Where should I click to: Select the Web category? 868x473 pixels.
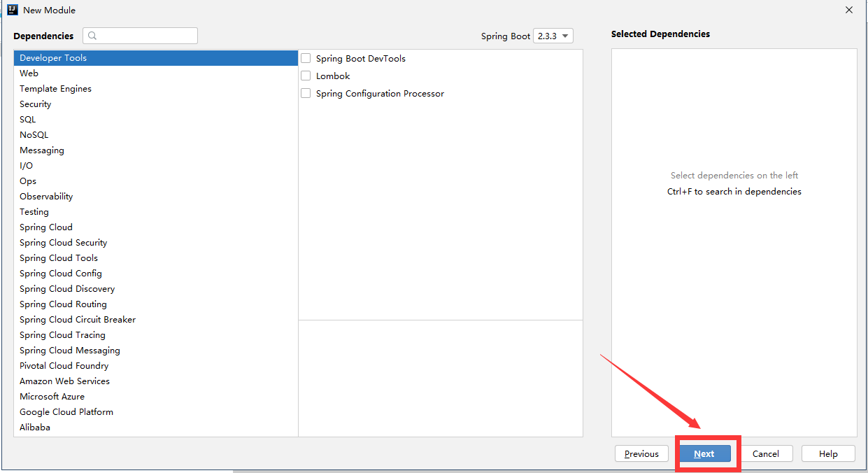pos(29,73)
